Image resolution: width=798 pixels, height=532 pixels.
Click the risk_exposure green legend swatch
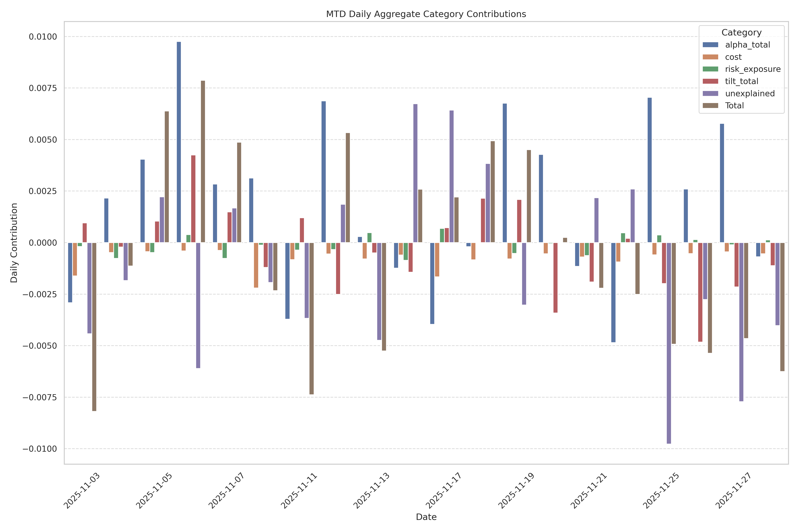tap(710, 69)
